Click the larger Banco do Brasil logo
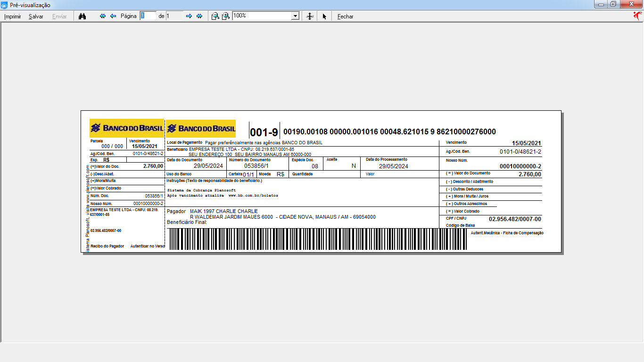Screen dimensions: 644x362 [201, 128]
